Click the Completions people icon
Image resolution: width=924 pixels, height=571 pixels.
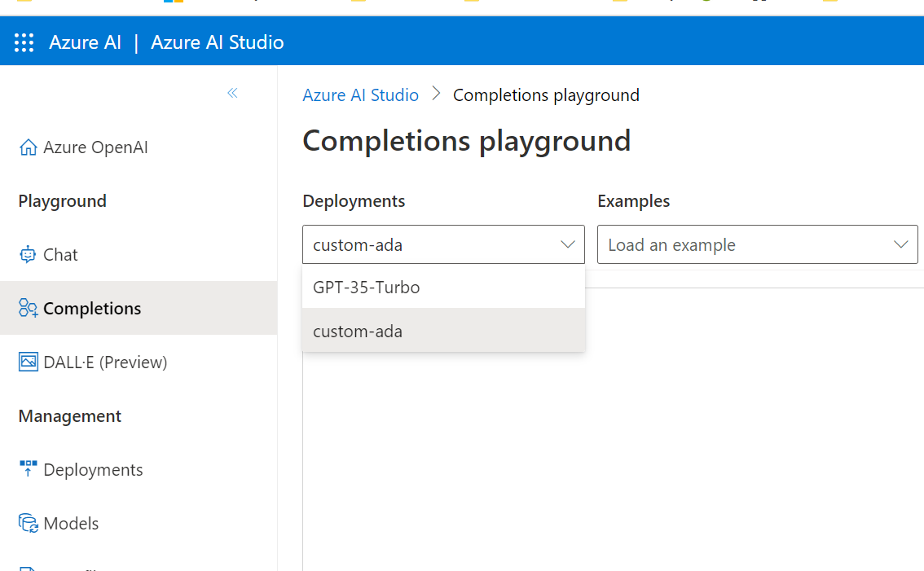click(x=27, y=308)
